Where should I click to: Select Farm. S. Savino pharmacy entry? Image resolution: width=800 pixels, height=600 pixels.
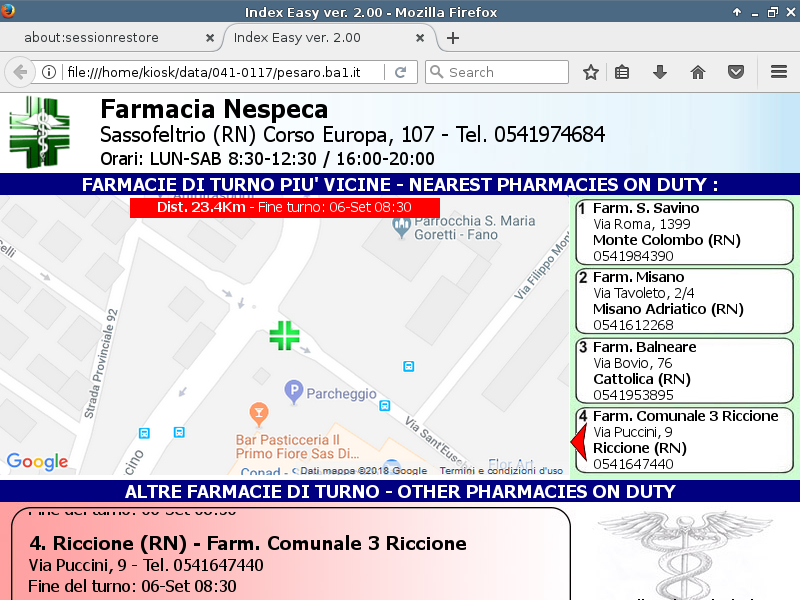tap(684, 232)
